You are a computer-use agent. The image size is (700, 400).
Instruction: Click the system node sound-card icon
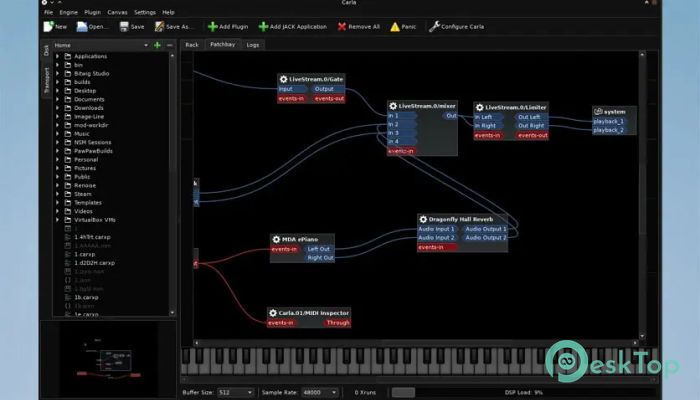coord(598,112)
